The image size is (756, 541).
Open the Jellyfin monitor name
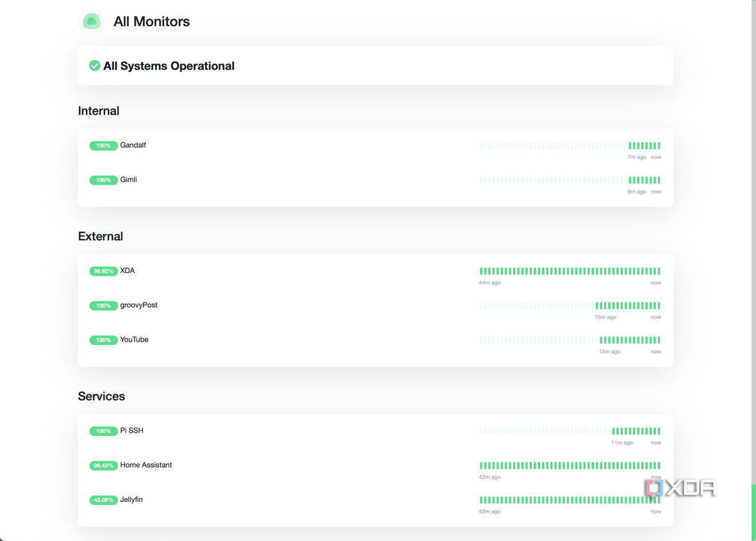click(x=131, y=499)
